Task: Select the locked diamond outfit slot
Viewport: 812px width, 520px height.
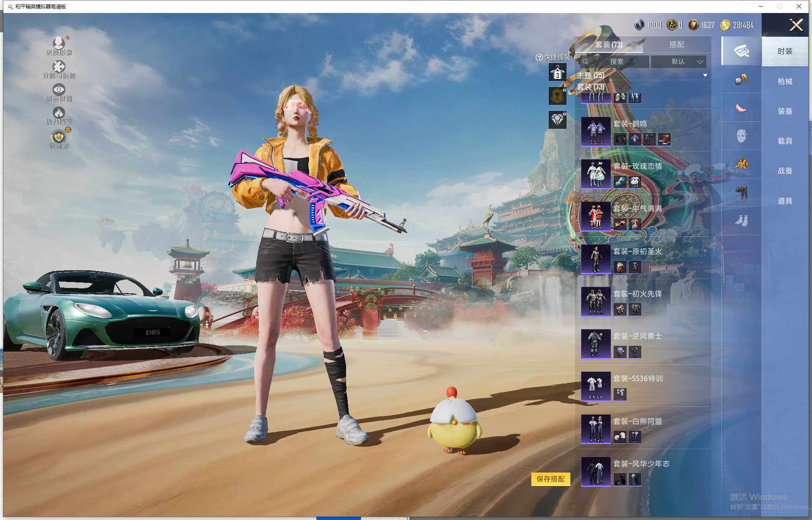Action: point(557,120)
